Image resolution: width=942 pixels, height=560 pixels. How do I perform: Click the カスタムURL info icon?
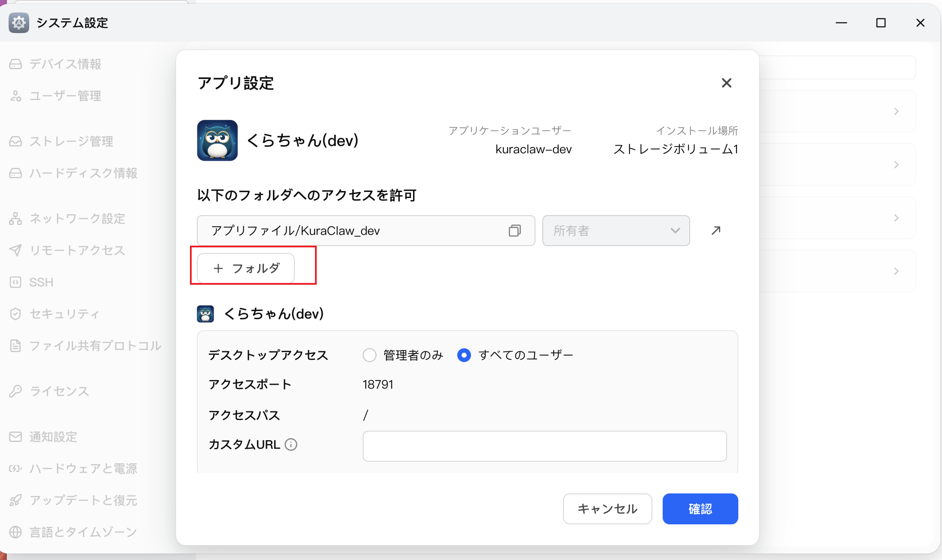click(291, 444)
